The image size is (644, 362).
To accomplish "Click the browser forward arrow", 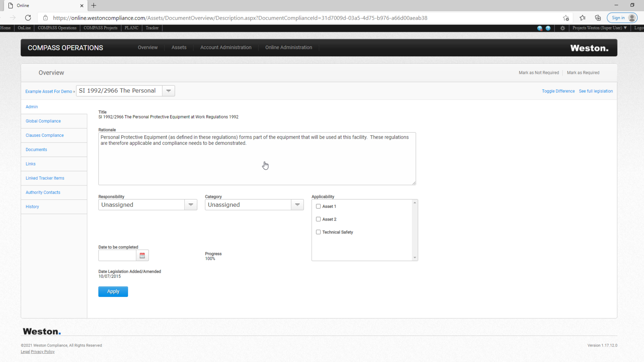I will coord(13,18).
